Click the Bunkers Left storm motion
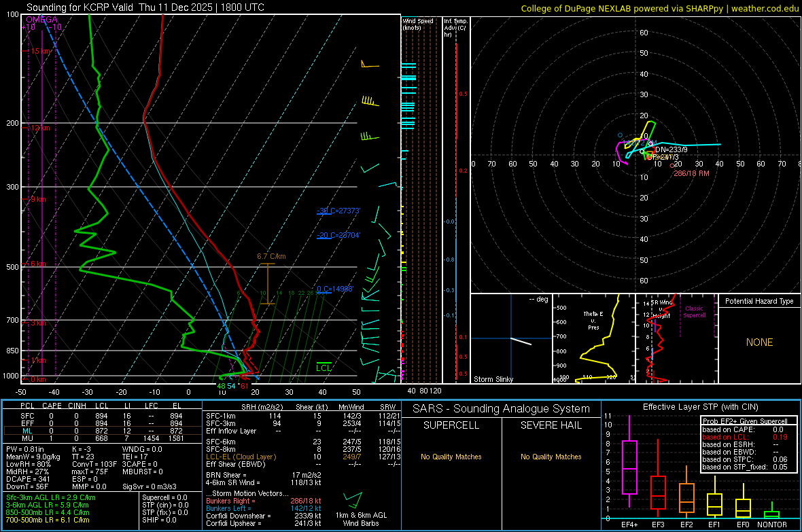Screen dimensions: 802x532 [264, 508]
